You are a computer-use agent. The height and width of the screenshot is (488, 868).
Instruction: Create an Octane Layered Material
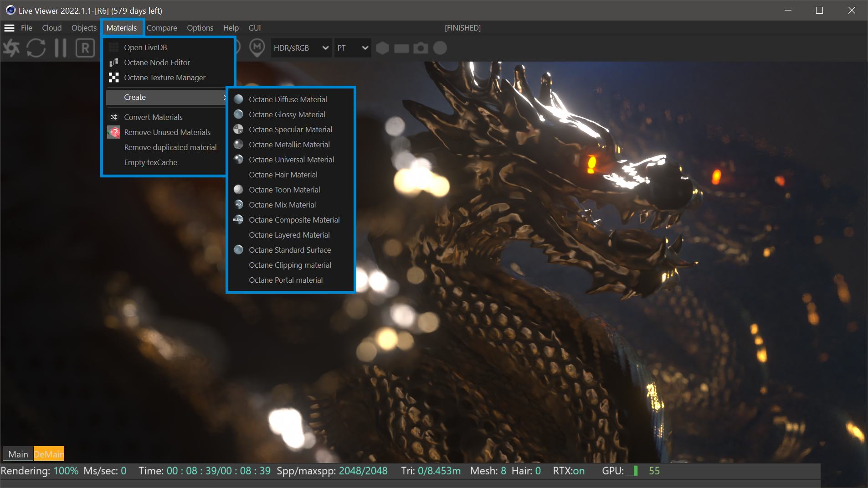click(x=291, y=235)
